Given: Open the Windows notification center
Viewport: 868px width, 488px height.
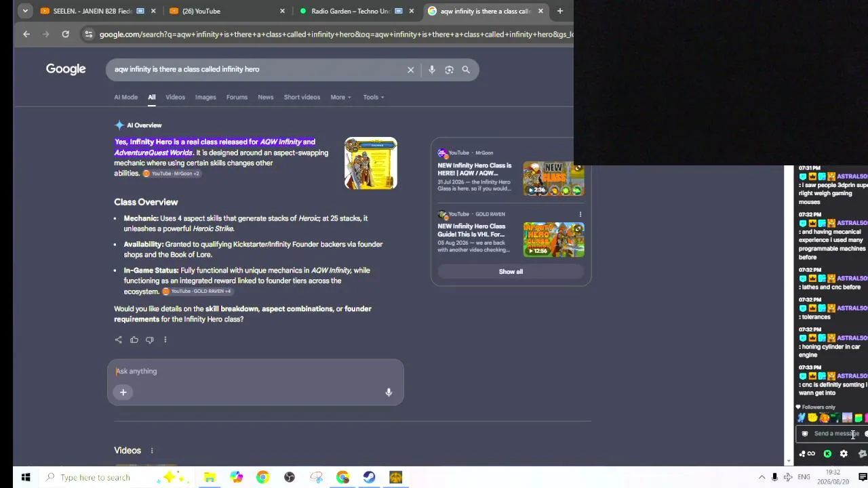Looking at the screenshot, I should pos(863,477).
